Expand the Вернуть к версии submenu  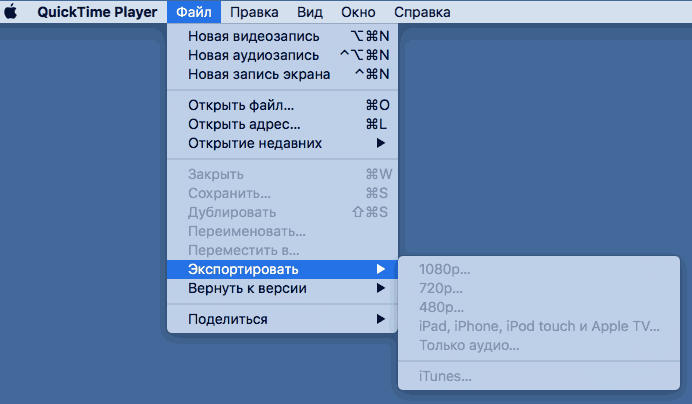(x=282, y=288)
